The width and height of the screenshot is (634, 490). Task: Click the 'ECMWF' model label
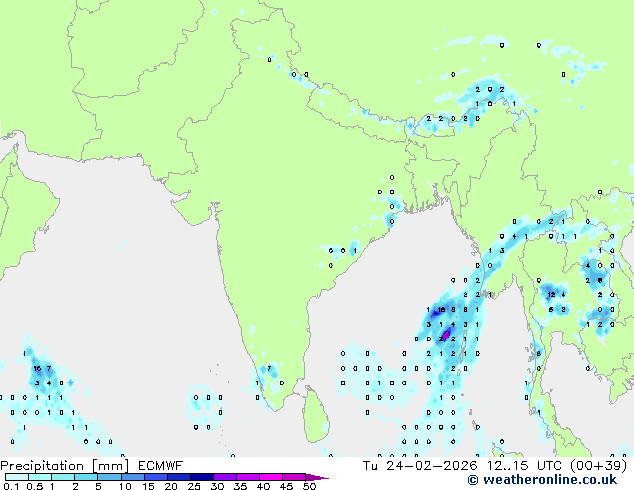(161, 466)
